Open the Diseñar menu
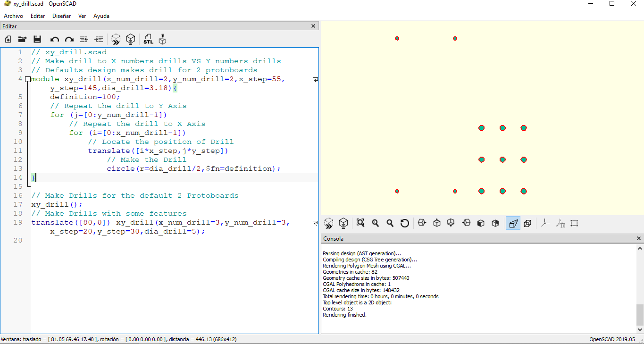Screen dimensions: 644x344 click(x=62, y=16)
